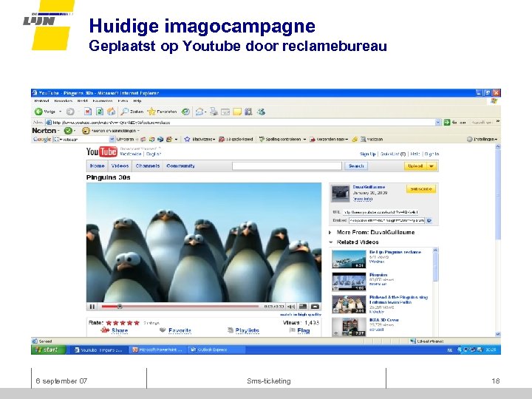Open the address bar dropdown arrow
Viewport: 532px width, 399px height.
pos(438,122)
